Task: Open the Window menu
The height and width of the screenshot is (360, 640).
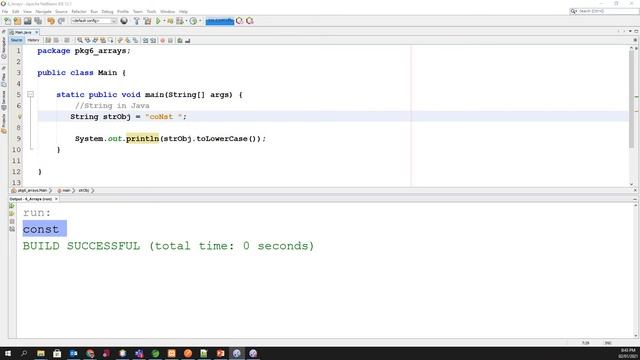Action: click(x=167, y=11)
